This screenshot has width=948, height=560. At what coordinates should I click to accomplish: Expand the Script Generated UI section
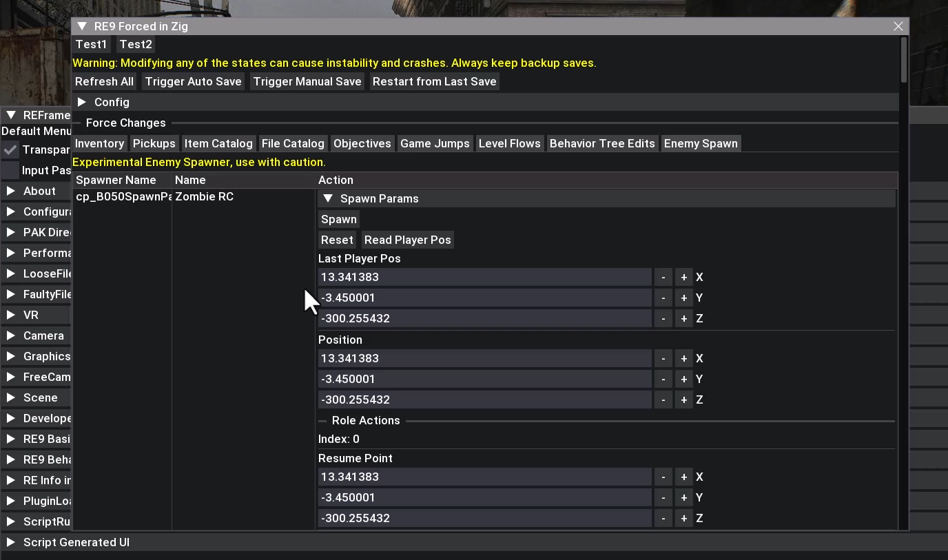click(474, 542)
